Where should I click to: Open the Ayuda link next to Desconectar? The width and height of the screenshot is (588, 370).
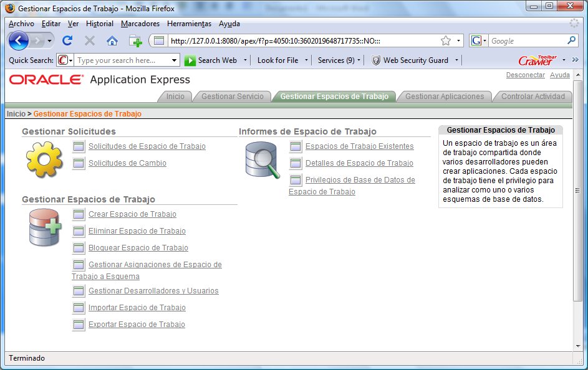560,75
